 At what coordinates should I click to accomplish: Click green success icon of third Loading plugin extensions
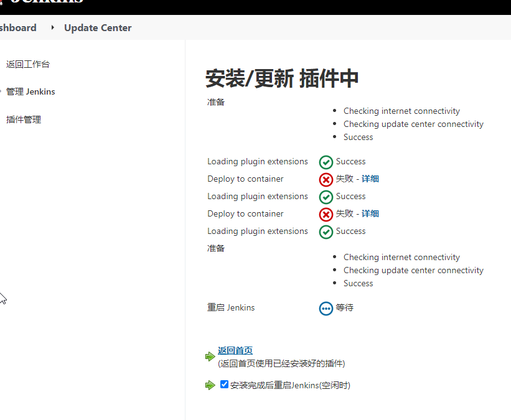pos(326,232)
